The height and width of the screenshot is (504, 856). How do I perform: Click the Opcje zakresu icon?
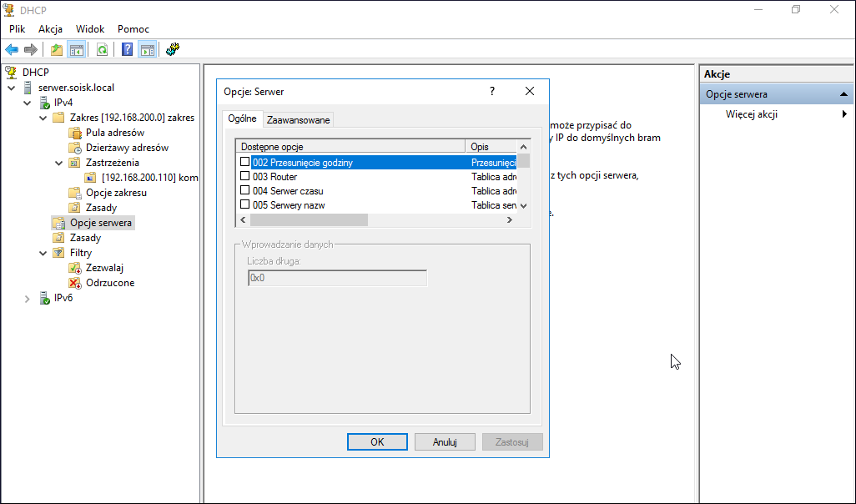tap(75, 193)
